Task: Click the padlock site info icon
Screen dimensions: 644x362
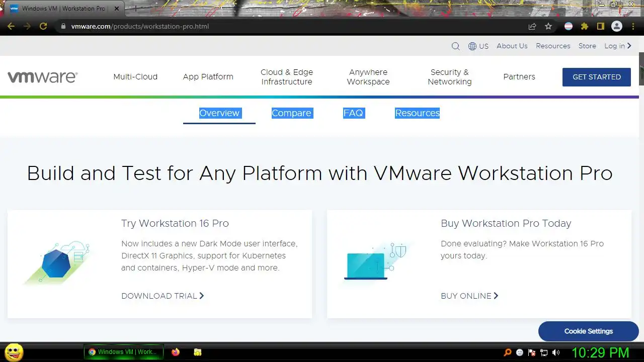Action: pyautogui.click(x=63, y=26)
